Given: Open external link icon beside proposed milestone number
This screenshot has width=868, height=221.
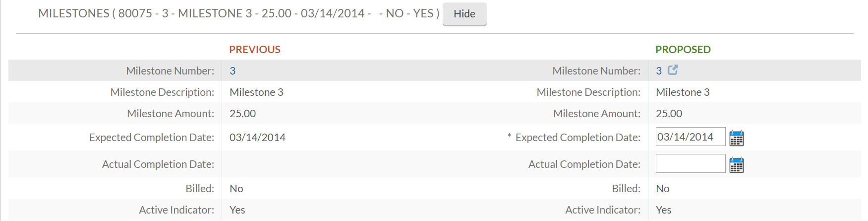Looking at the screenshot, I should point(673,70).
